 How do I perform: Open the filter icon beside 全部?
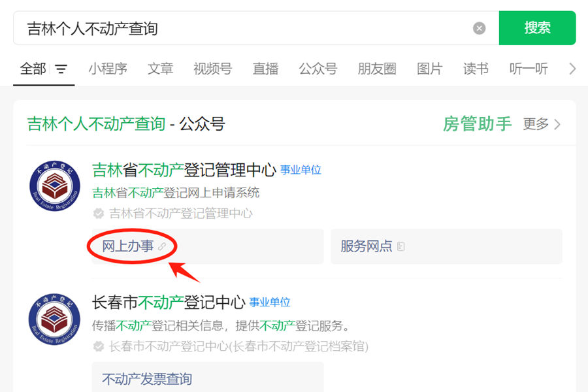click(x=61, y=69)
